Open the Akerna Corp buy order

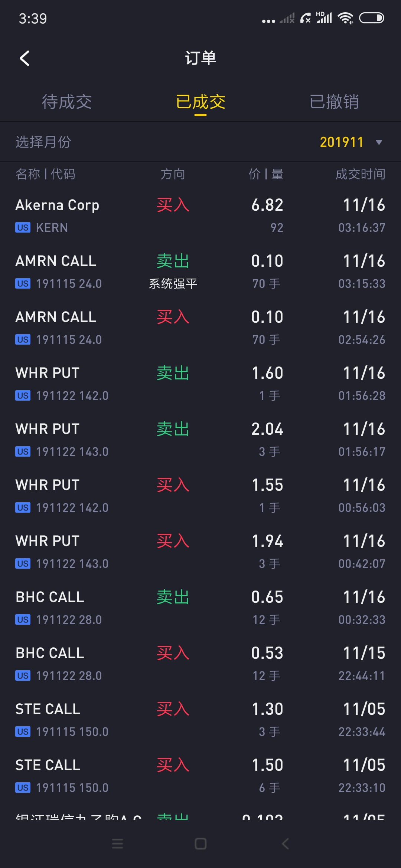200,216
